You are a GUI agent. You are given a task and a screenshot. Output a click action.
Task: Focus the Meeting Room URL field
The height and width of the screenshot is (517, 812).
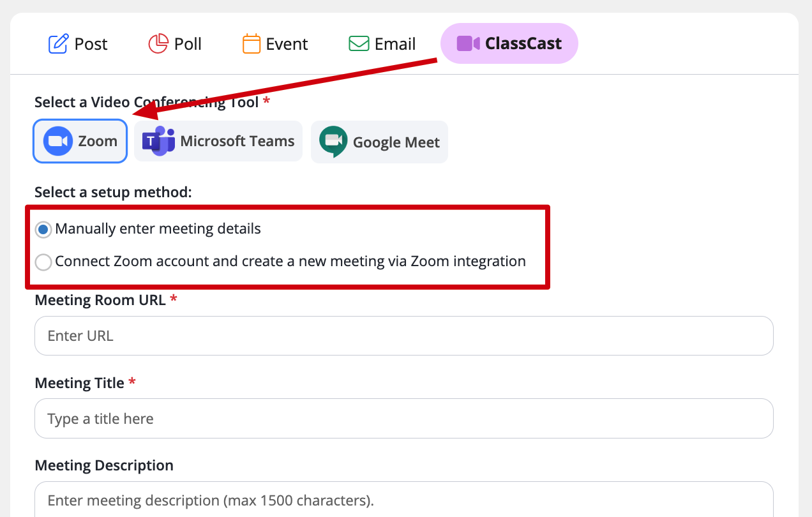pos(404,336)
